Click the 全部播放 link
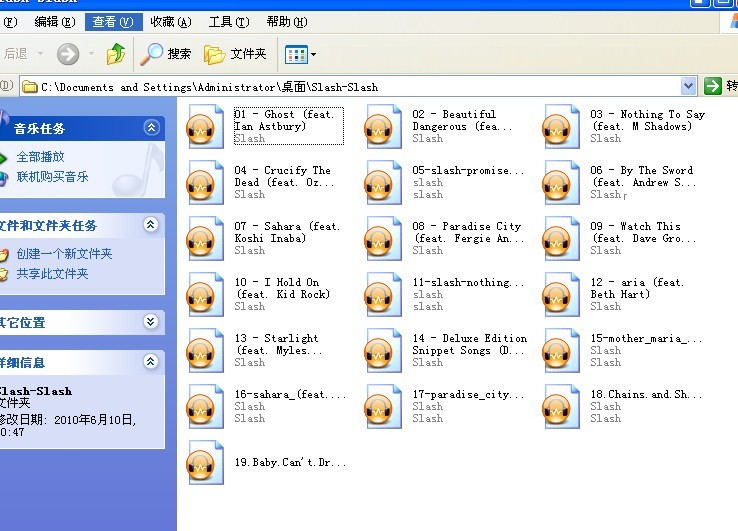738x531 pixels. (40, 157)
